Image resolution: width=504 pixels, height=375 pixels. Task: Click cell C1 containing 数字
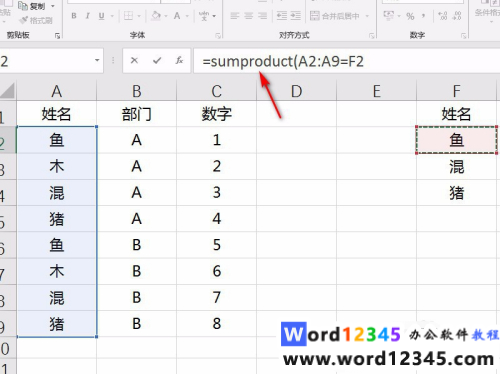click(217, 114)
